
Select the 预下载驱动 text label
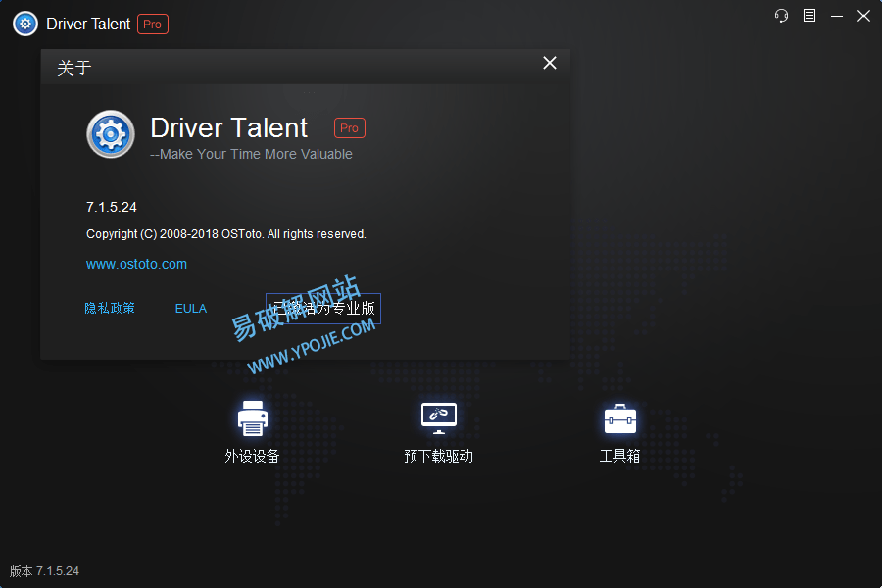click(438, 456)
